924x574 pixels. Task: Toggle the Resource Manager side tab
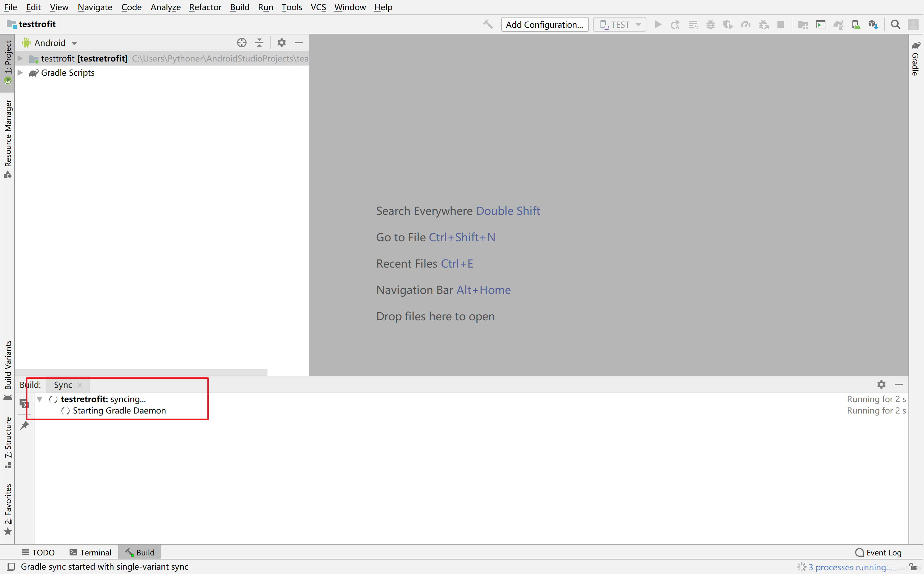pos(7,138)
